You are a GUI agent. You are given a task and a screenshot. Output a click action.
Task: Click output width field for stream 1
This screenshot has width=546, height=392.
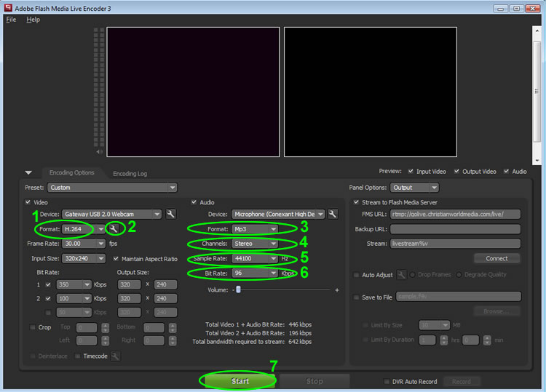click(129, 284)
